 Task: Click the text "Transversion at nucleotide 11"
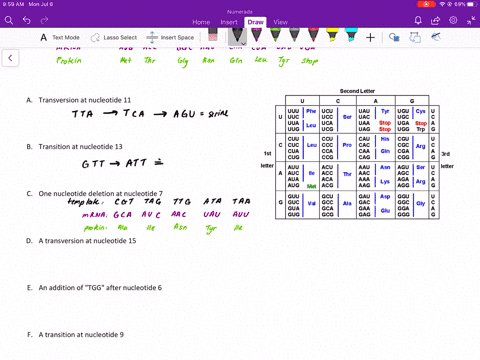tap(85, 100)
